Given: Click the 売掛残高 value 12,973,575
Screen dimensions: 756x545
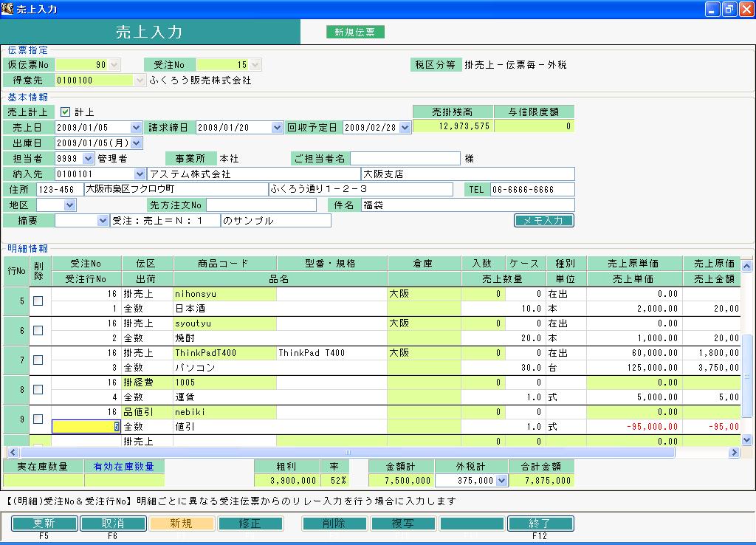Looking at the screenshot, I should [453, 126].
